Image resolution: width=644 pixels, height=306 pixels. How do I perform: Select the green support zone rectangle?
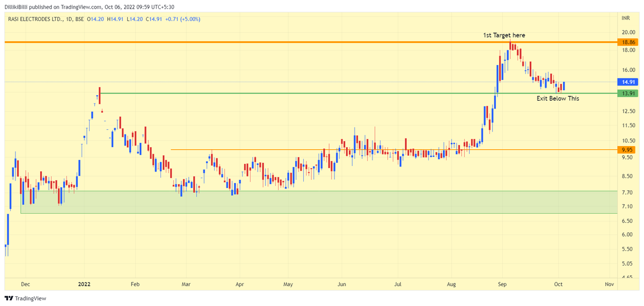[x=319, y=202]
